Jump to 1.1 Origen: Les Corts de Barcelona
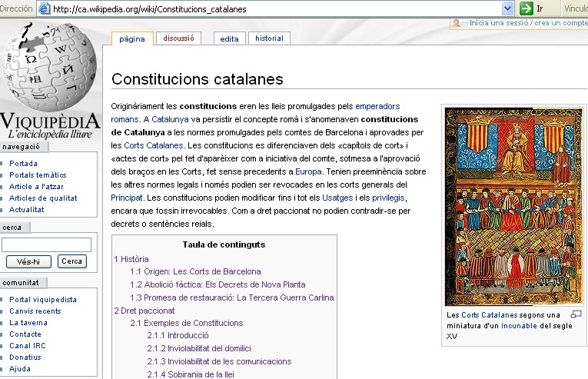The image size is (588, 379). [x=195, y=271]
